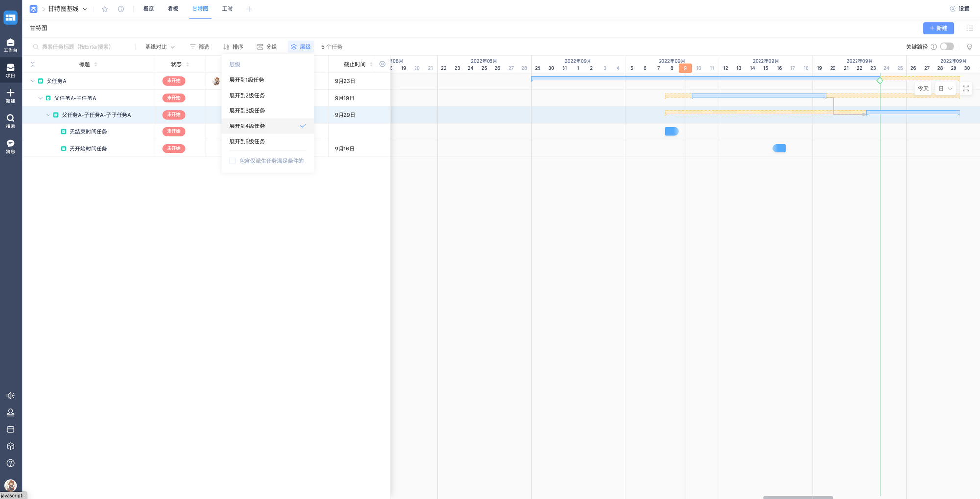The height and width of the screenshot is (499, 980).
Task: Check 包含仅派生任务满足条件的 checkbox
Action: point(233,161)
